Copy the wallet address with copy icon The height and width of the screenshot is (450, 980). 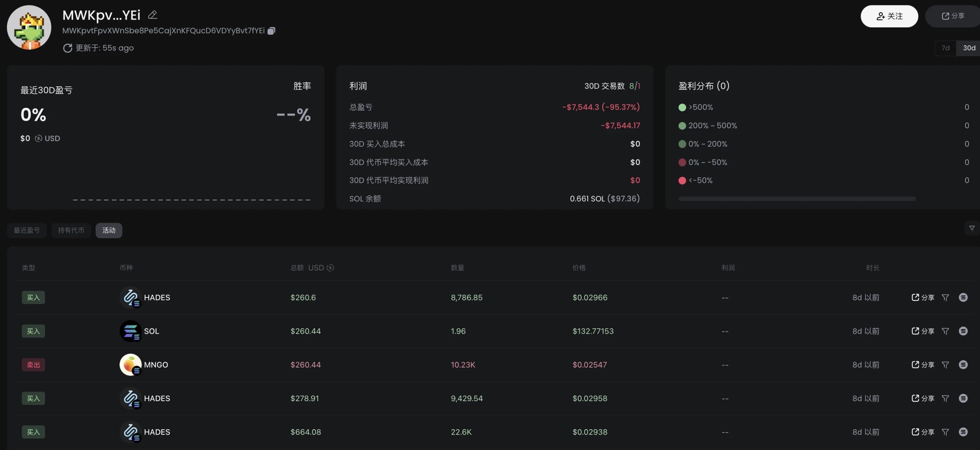point(271,31)
